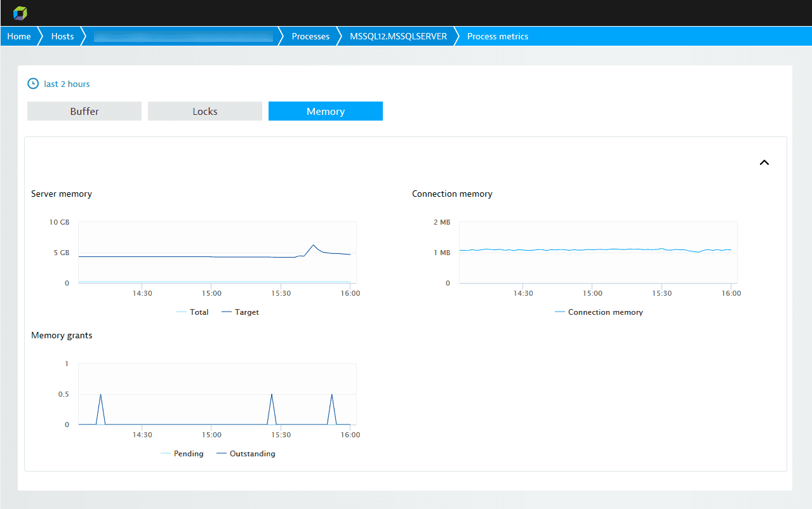
Task: Click the Server memory peak near 15:45
Action: coord(314,244)
